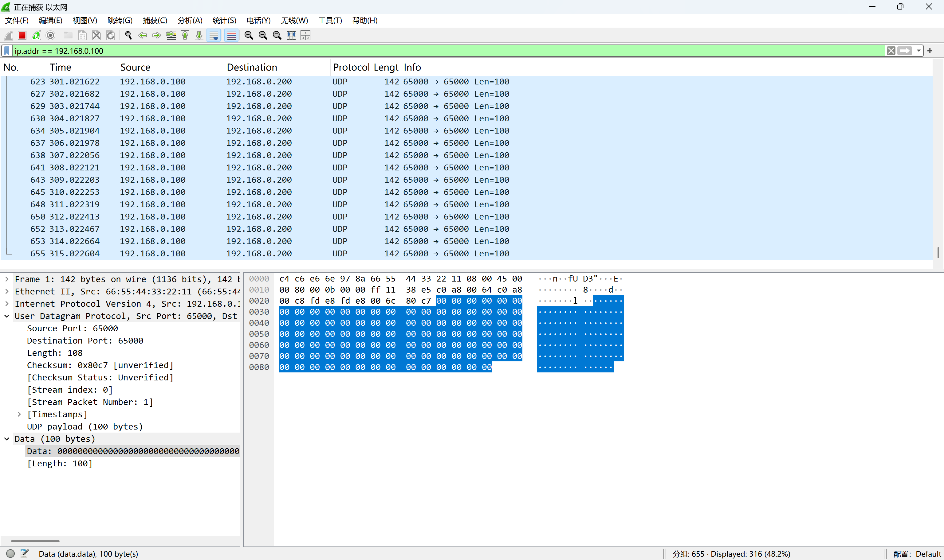Toggle auto-scroll during live capture

click(214, 36)
